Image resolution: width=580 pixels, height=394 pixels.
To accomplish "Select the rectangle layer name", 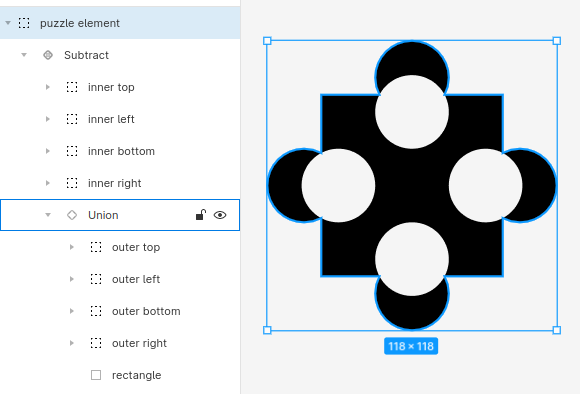I will [136, 375].
